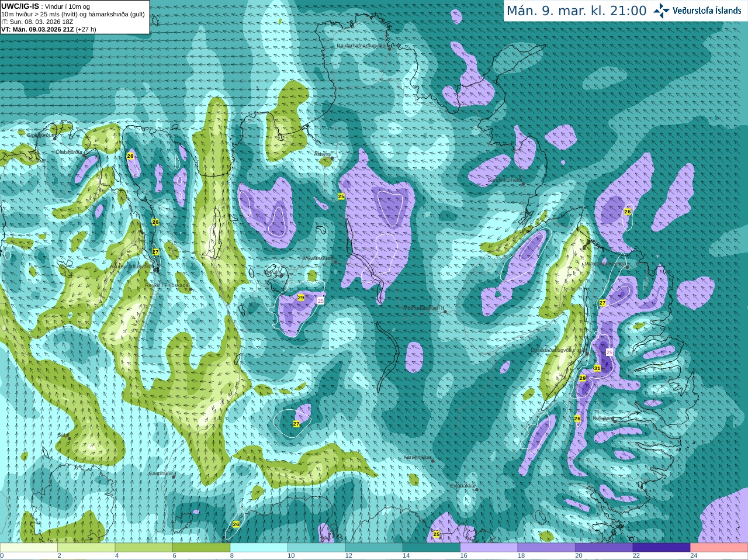Viewport: 748px width, 560px height.
Task: Click the Mývatnsöræfi station label
Action: point(318,258)
